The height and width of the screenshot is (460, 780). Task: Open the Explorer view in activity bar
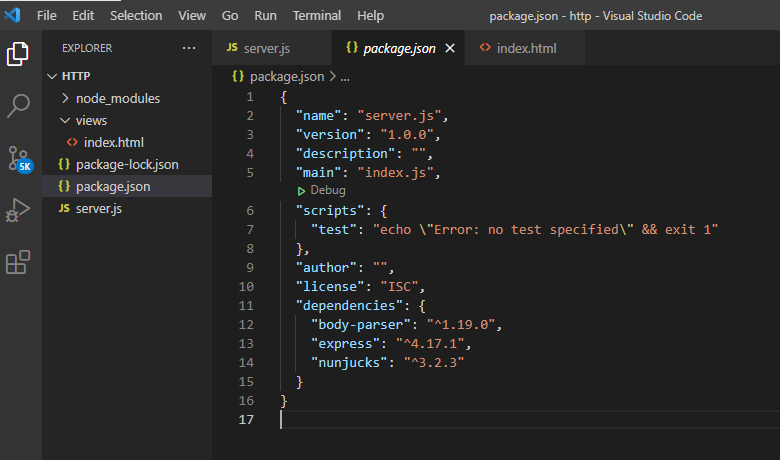pyautogui.click(x=18, y=53)
